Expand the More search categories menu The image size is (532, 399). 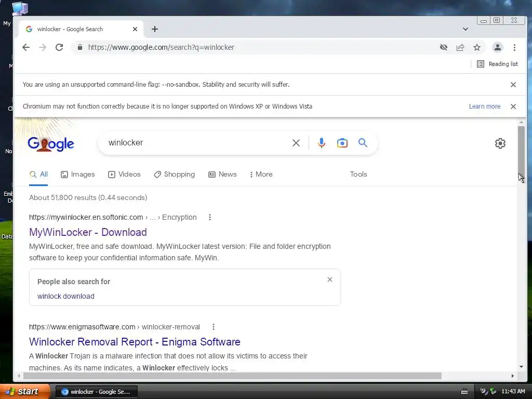[x=261, y=175]
